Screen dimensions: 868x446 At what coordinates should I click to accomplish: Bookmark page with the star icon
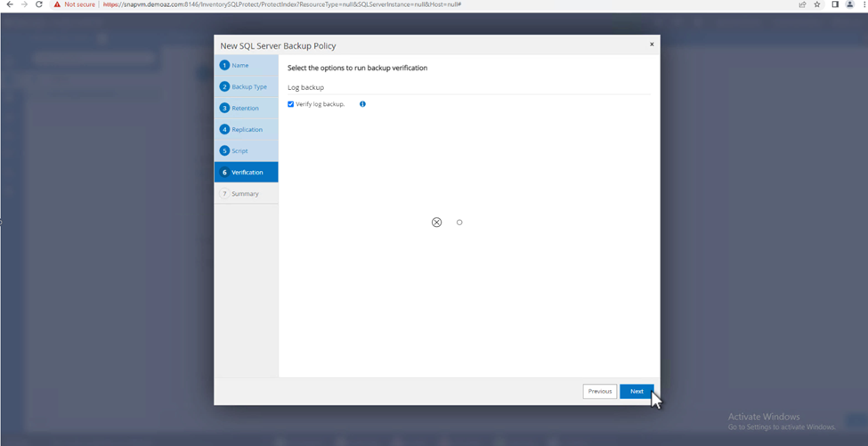[x=817, y=4]
